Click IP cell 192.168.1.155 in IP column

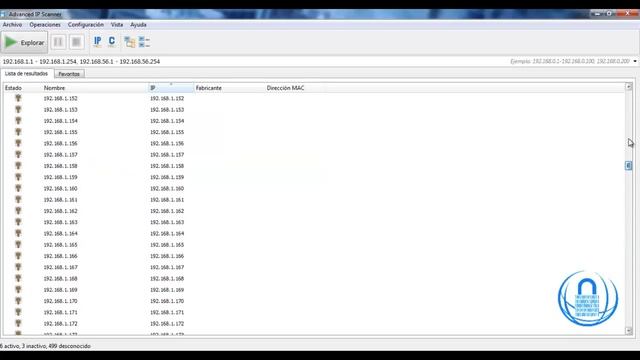click(167, 132)
